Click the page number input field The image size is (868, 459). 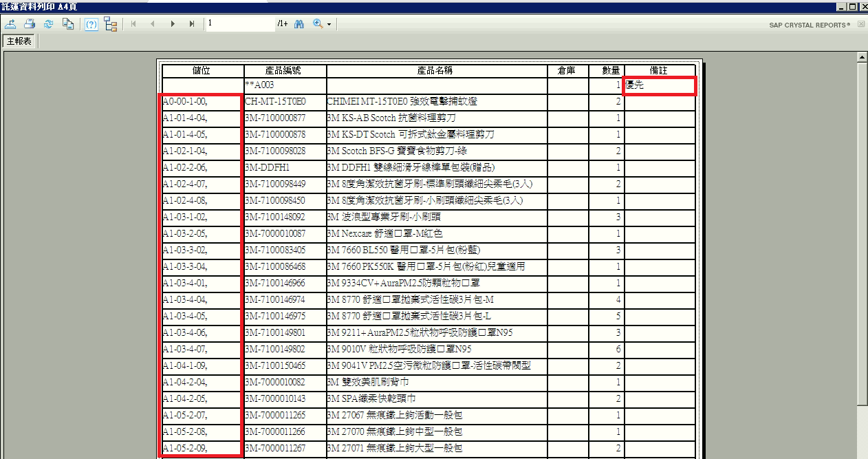(240, 24)
